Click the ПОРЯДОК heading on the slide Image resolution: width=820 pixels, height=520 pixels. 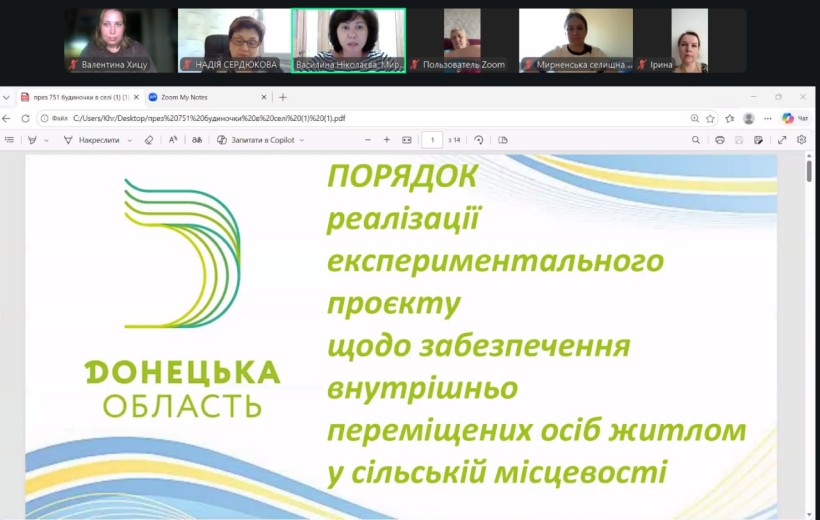(402, 176)
